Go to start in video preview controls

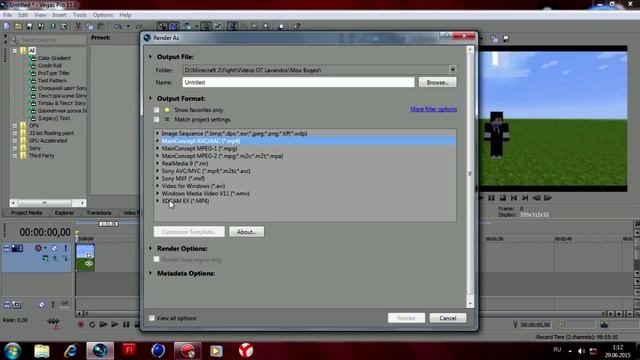point(514,198)
